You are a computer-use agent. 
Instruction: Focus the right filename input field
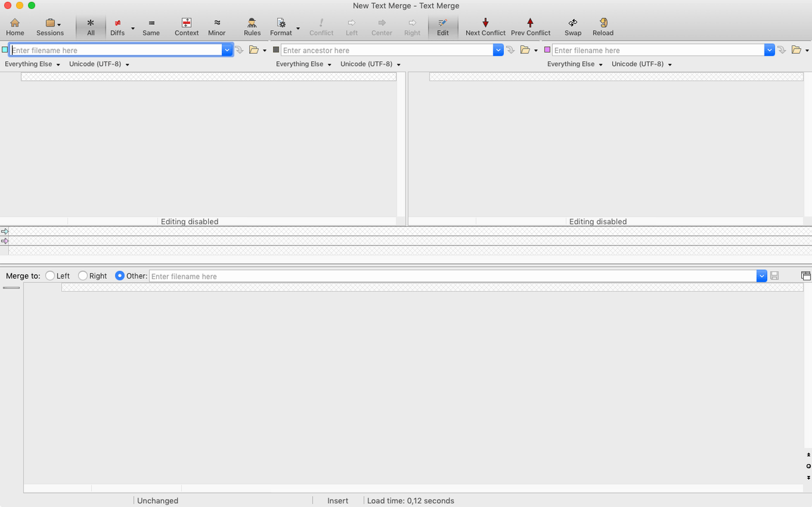(658, 50)
